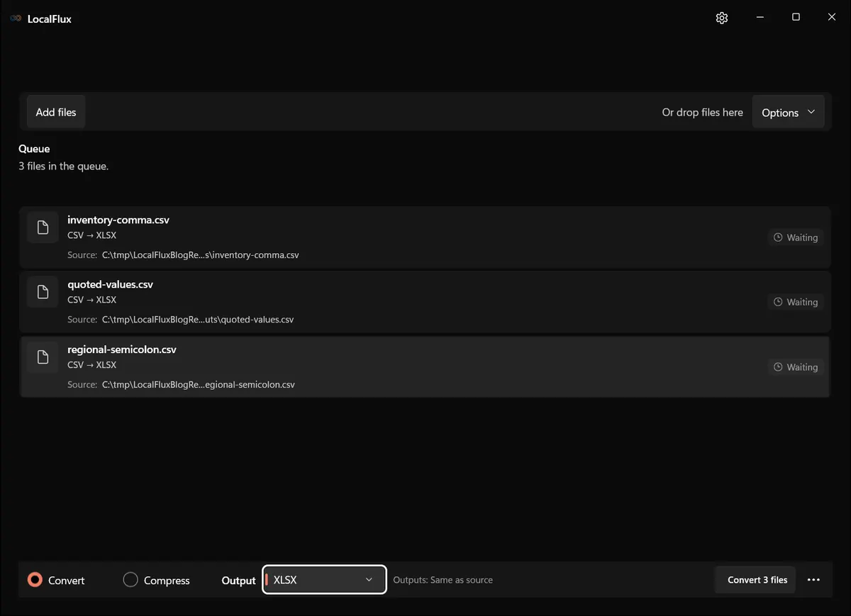The width and height of the screenshot is (851, 616).
Task: Click file icon for quoted-values.csv
Action: 43,291
